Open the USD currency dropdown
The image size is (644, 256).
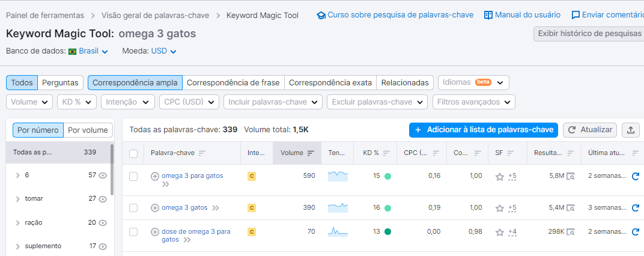click(x=163, y=51)
